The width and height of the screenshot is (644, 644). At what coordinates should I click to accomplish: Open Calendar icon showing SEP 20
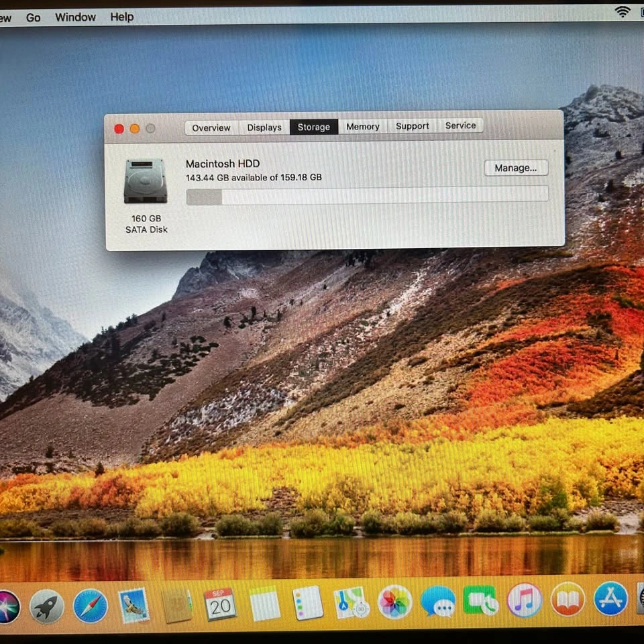coord(221,604)
